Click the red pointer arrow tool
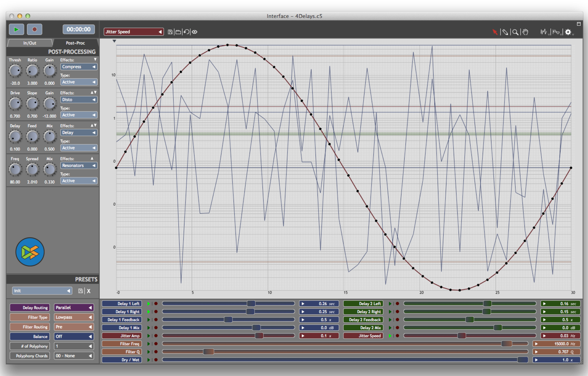588x376 pixels. pyautogui.click(x=495, y=32)
